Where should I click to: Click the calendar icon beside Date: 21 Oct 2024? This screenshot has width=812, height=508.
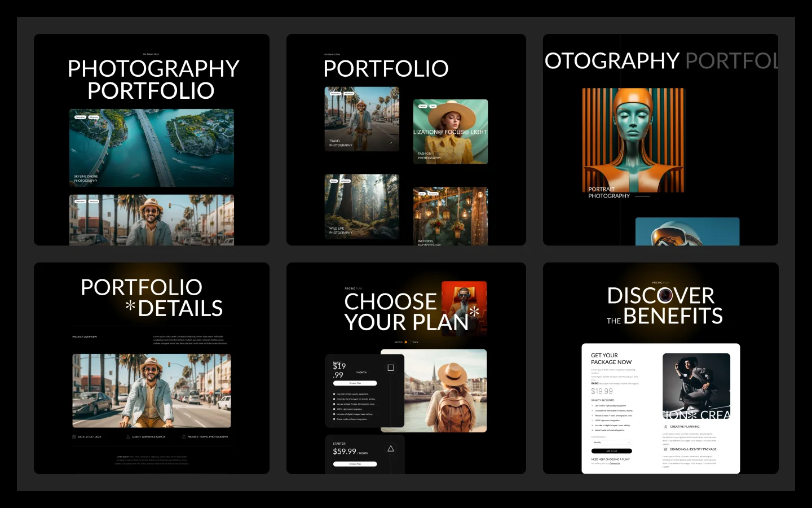(x=74, y=437)
